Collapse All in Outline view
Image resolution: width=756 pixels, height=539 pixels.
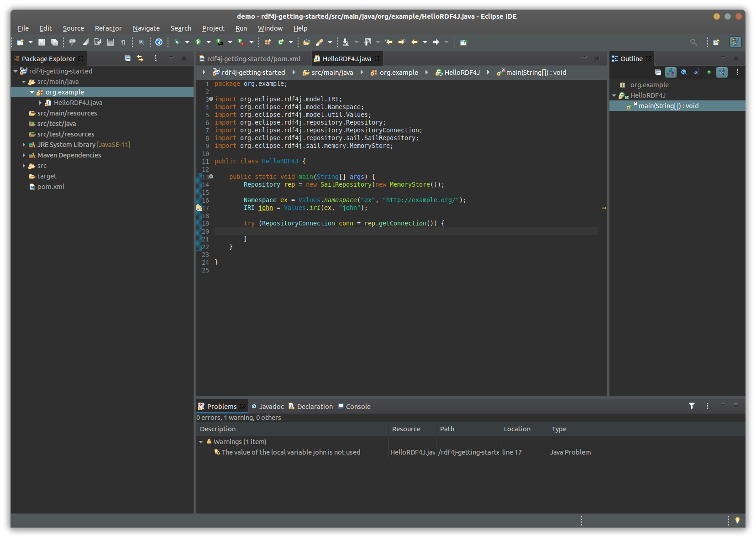pos(658,72)
